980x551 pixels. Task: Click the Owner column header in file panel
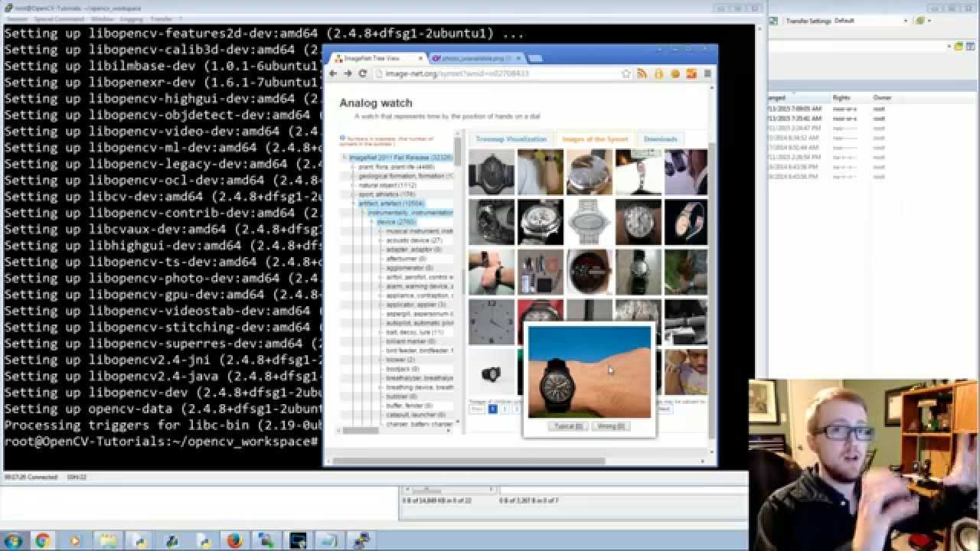(x=882, y=98)
